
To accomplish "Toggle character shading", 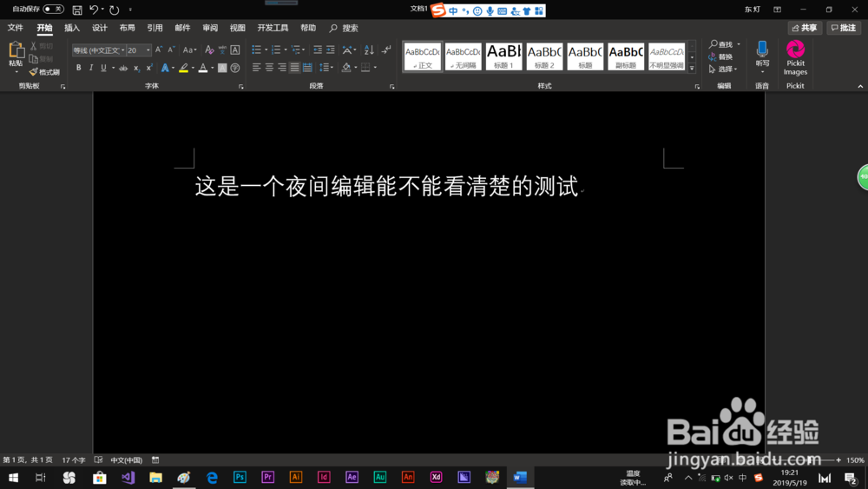I will click(222, 68).
